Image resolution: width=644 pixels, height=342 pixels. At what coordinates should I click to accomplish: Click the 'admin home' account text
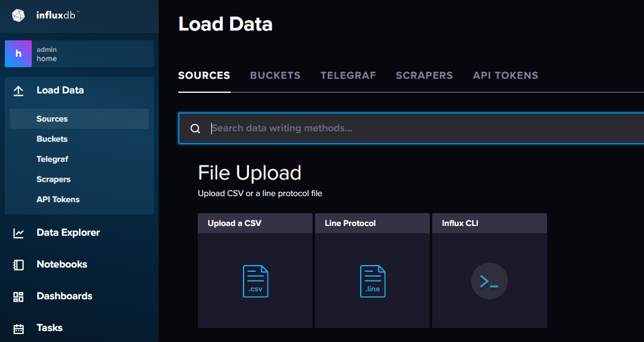[47, 54]
